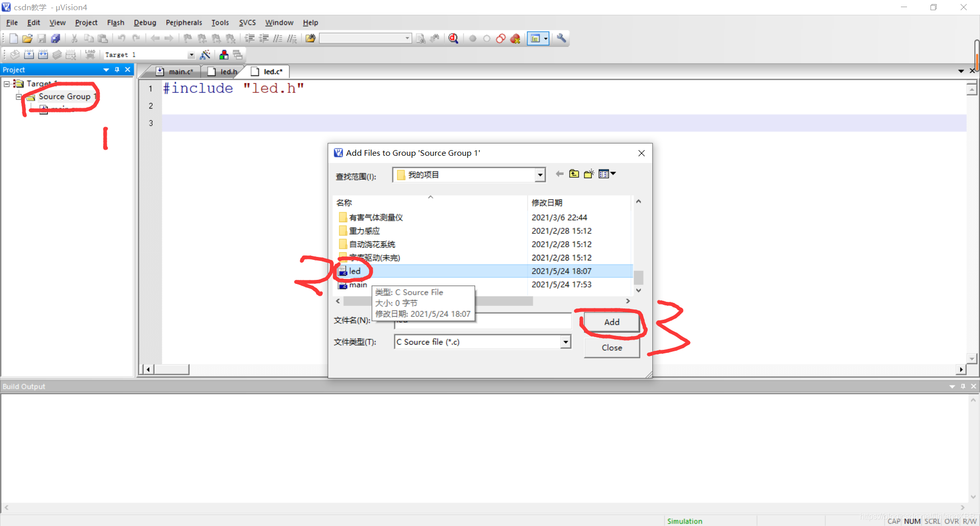Image resolution: width=980 pixels, height=526 pixels.
Task: Click the 文件名 file name input field
Action: tap(483, 320)
